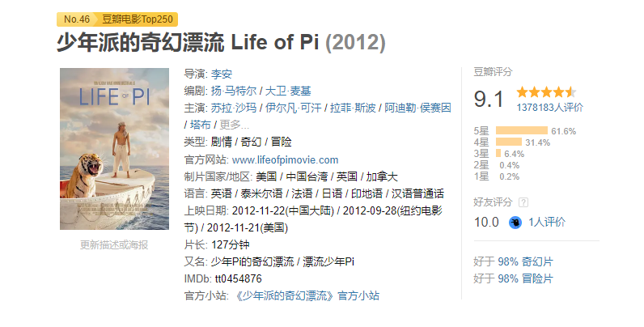Click the question mark help icon by 好友评分
This screenshot has height=327, width=644.
click(523, 202)
